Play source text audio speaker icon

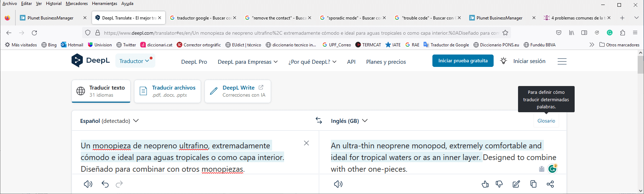[88, 184]
